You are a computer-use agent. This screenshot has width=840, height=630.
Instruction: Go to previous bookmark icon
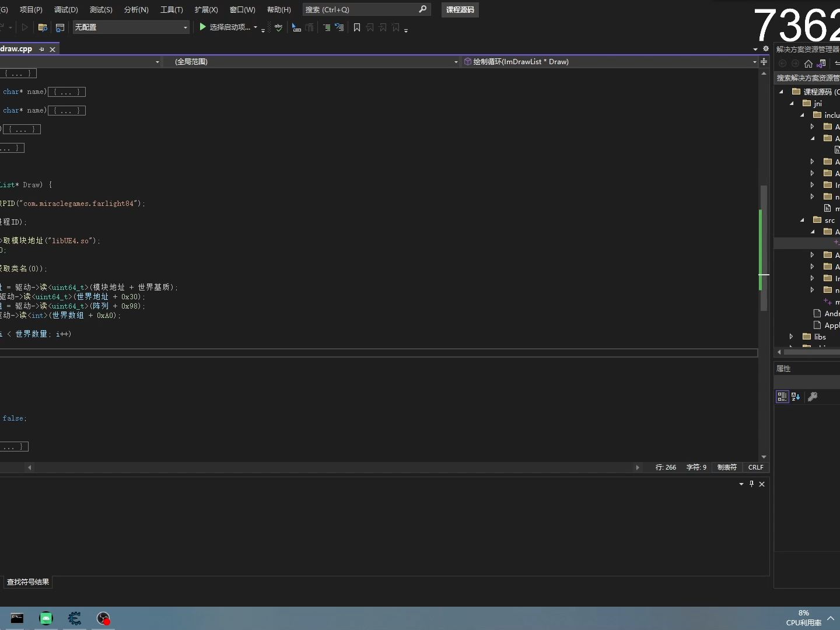(370, 27)
